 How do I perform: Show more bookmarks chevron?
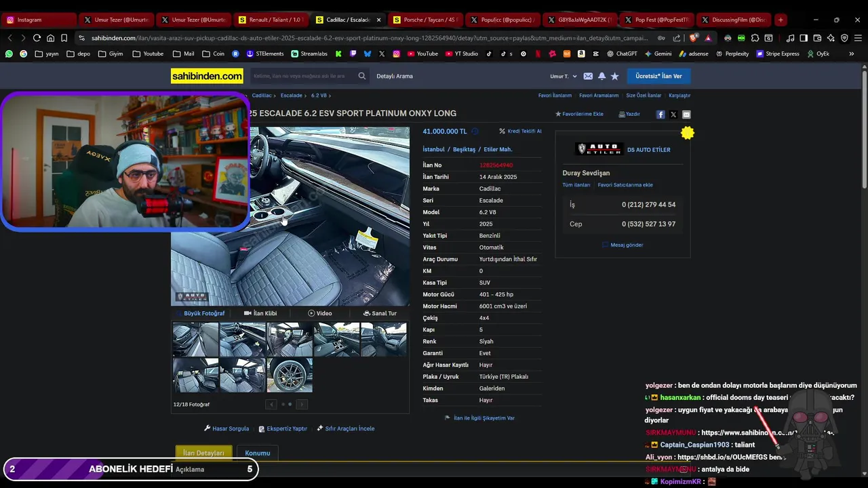852,54
